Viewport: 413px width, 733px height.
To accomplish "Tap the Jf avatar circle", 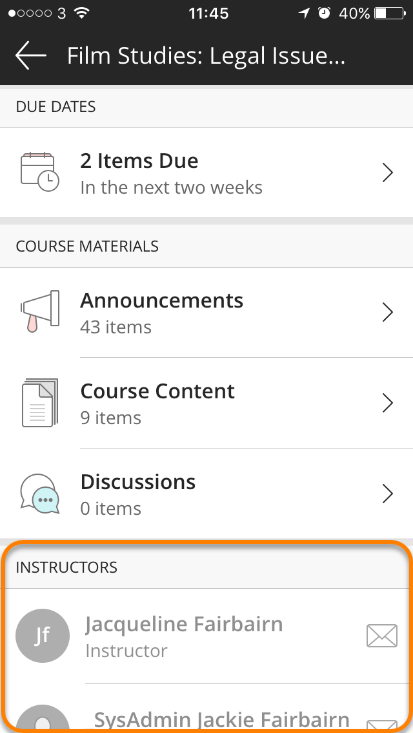I will 43,636.
